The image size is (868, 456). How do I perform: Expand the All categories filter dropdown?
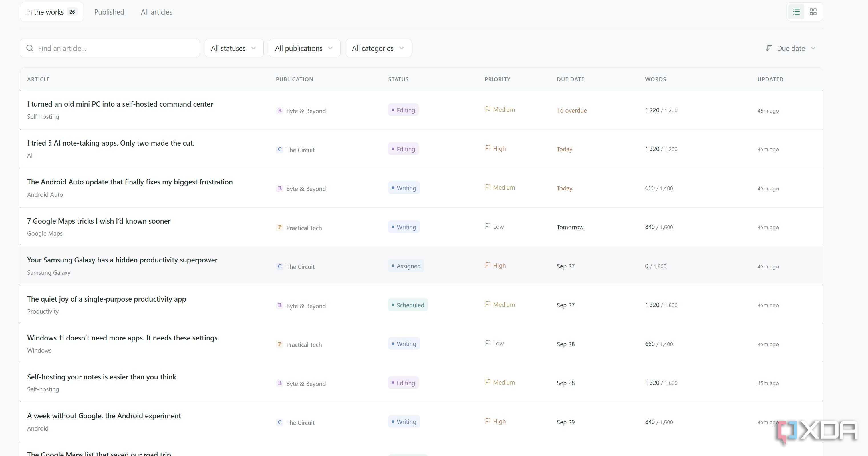coord(378,48)
